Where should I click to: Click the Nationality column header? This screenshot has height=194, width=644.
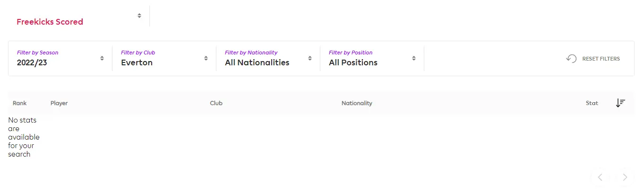(x=357, y=103)
